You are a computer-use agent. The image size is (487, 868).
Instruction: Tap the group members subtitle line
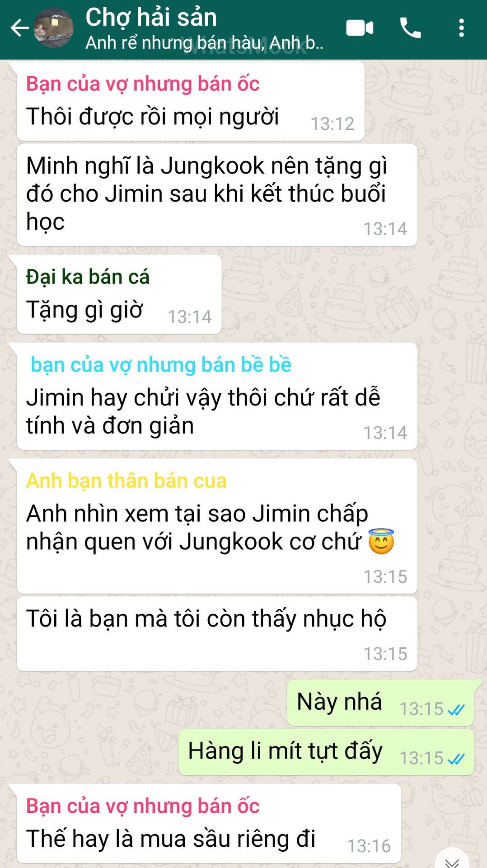(x=204, y=43)
